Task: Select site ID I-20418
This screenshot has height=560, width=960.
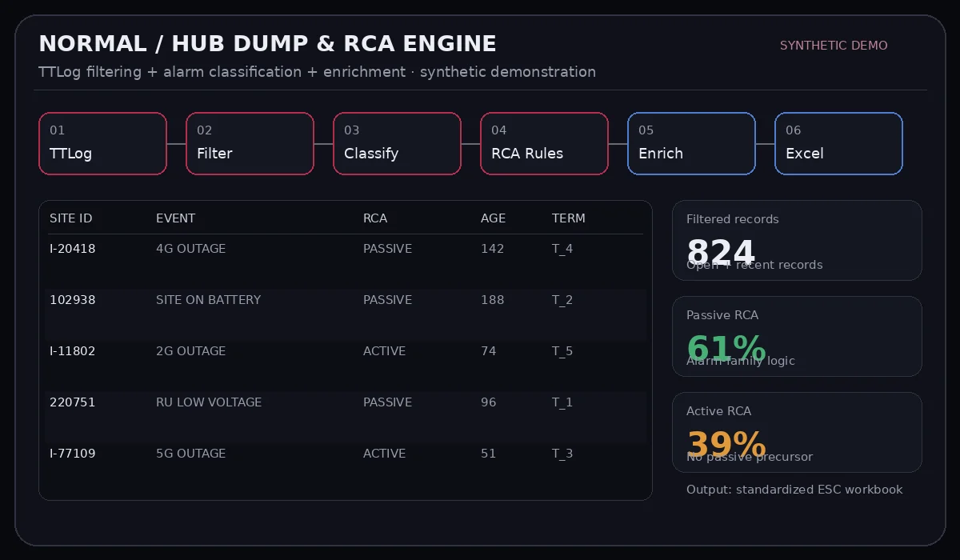Action: [x=72, y=249]
